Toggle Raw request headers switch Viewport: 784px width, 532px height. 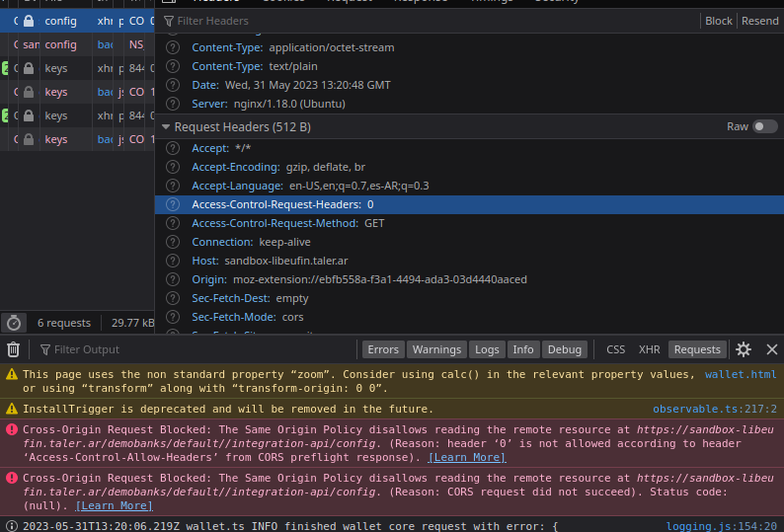[x=764, y=126]
